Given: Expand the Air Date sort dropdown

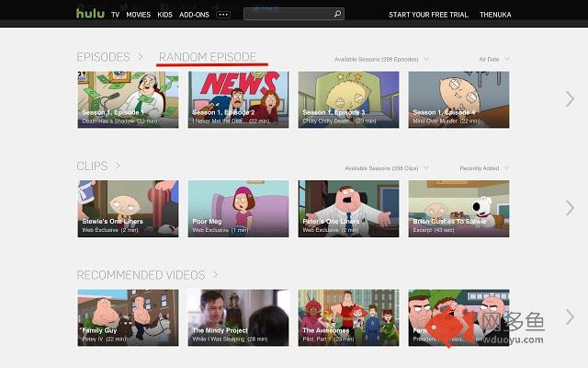Looking at the screenshot, I should 494,59.
